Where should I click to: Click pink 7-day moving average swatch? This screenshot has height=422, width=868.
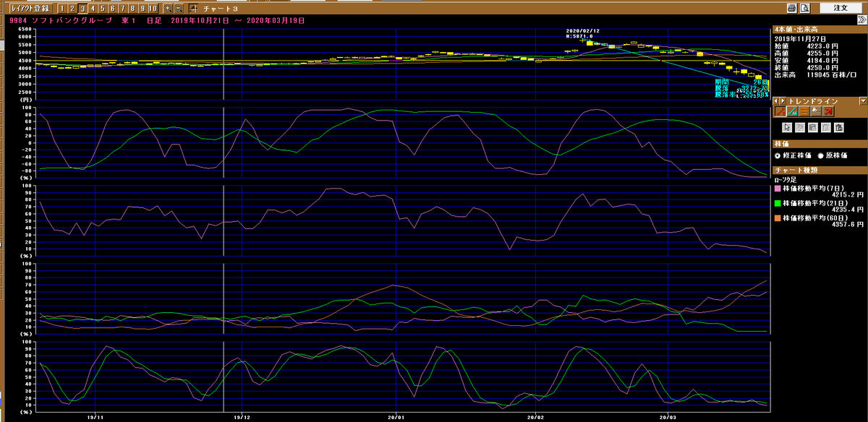tap(778, 189)
